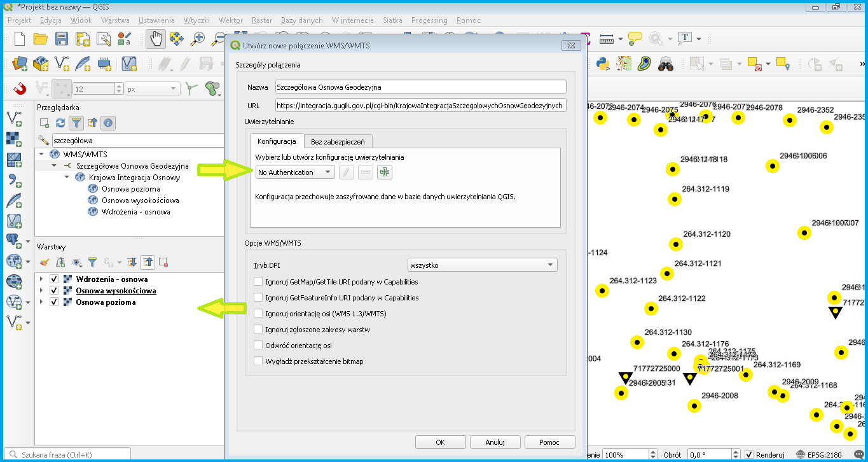Expand the Wdrożenia - osnowa layer in Warstwy
Image resolution: width=868 pixels, height=462 pixels.
(x=42, y=279)
